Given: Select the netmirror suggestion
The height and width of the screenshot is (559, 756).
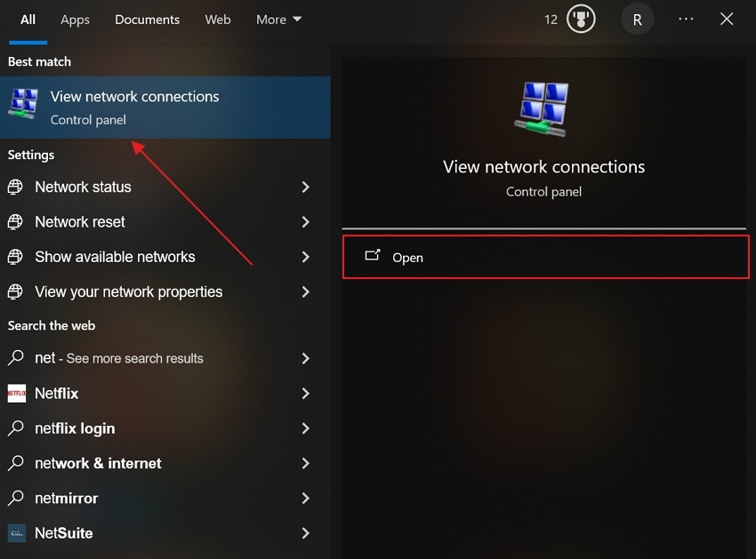Looking at the screenshot, I should point(165,498).
